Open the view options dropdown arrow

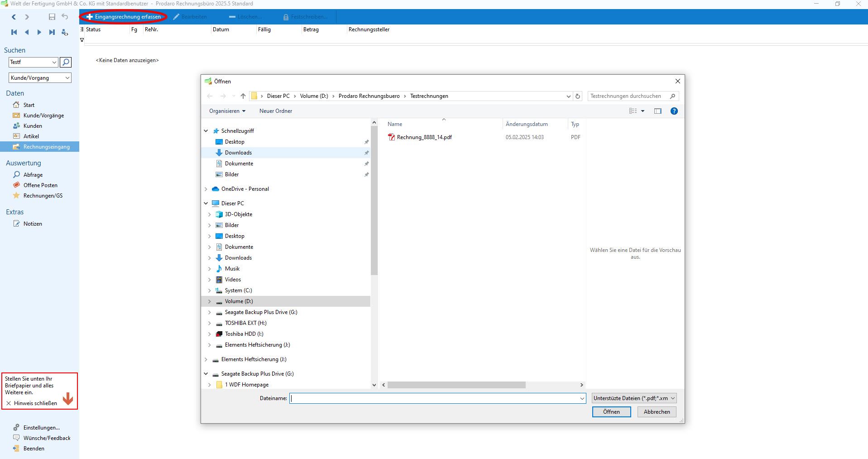click(643, 111)
